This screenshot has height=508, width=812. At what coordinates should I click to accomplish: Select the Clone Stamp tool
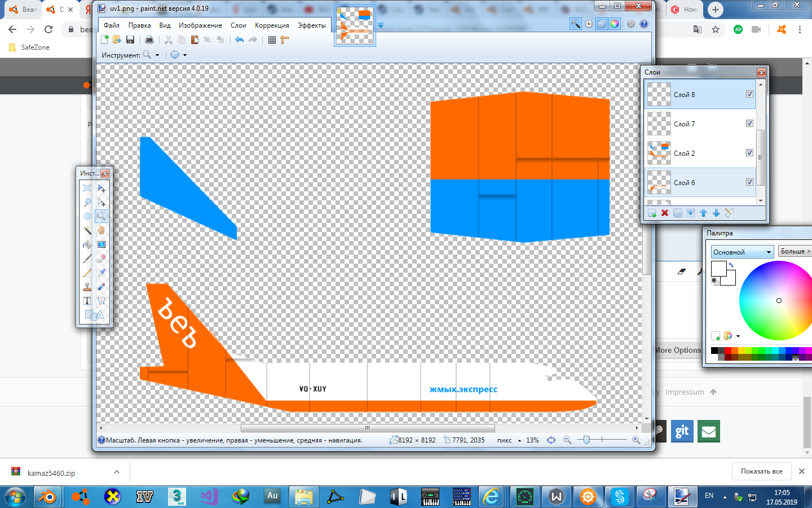point(87,287)
